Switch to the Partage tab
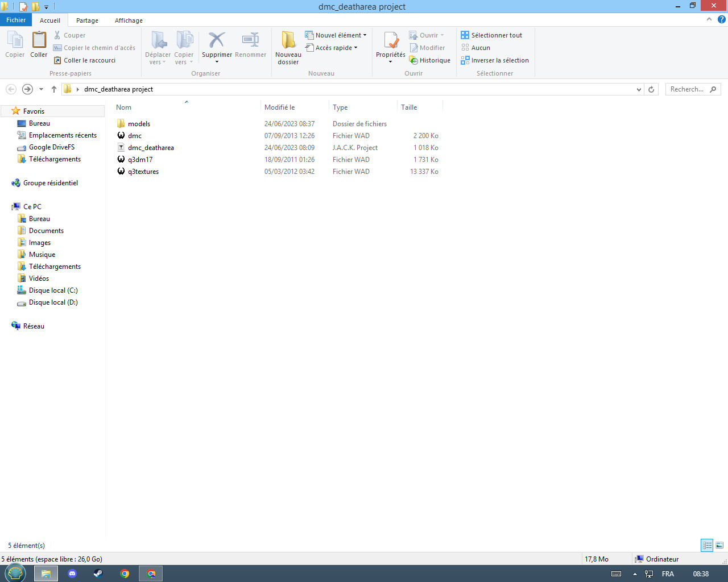Image resolution: width=728 pixels, height=582 pixels. [87, 20]
